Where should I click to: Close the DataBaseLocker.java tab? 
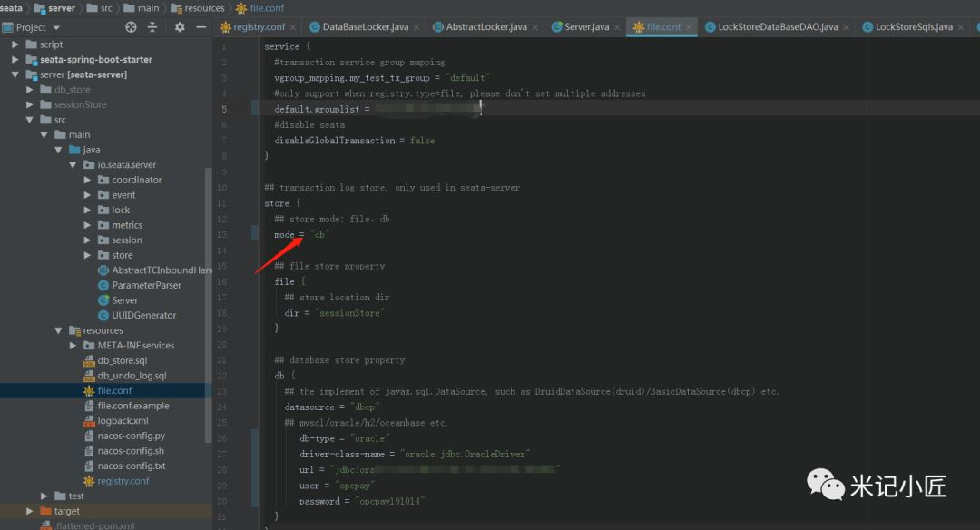(416, 27)
